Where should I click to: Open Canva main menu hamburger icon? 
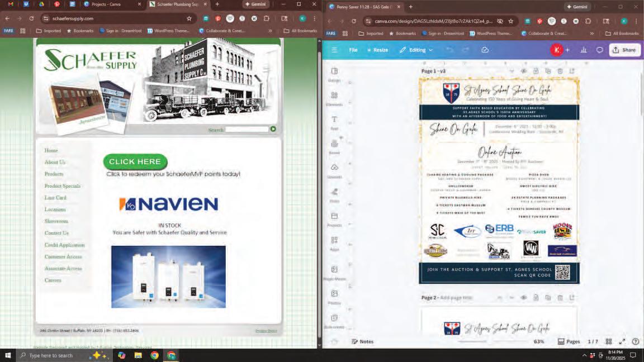[x=334, y=50]
